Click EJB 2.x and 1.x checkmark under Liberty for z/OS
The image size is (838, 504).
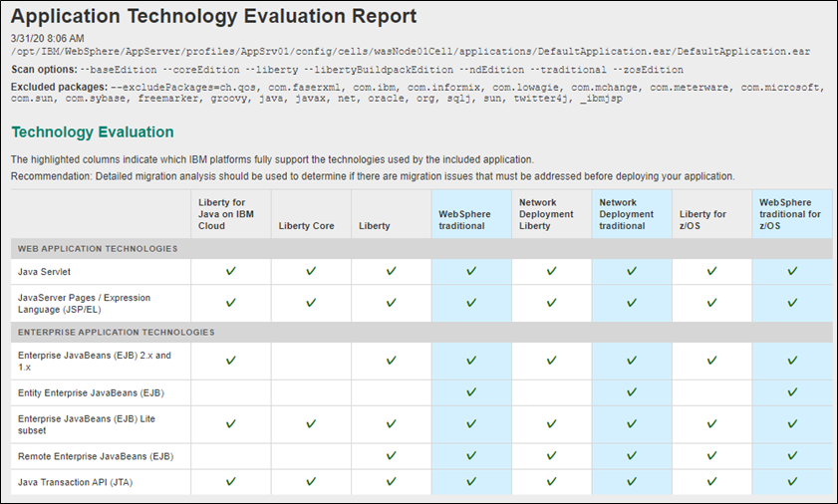(711, 361)
